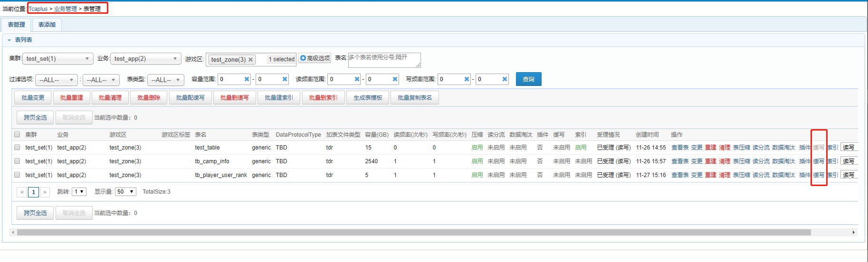
Task: Open the 高级选项 advanced options plus icon
Action: click(x=303, y=58)
